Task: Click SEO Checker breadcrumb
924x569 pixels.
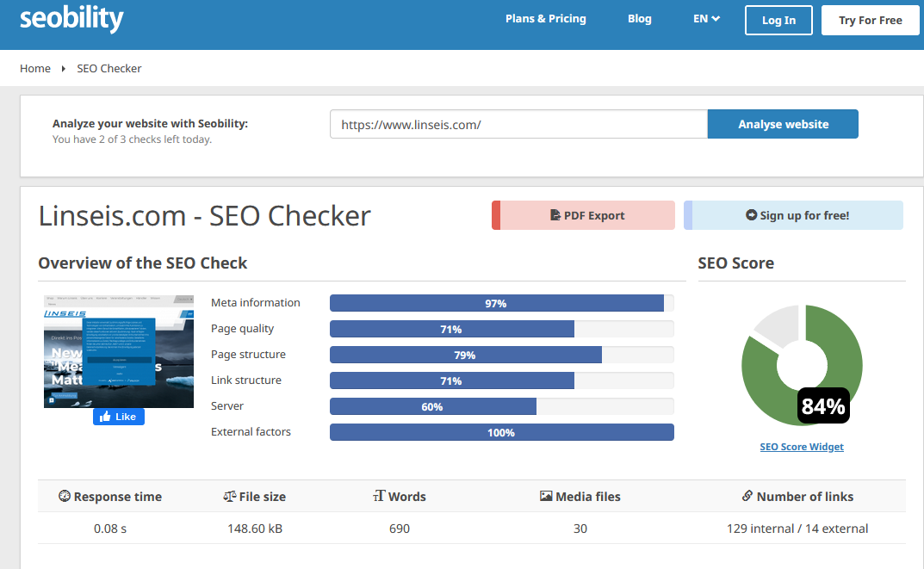Action: tap(109, 68)
